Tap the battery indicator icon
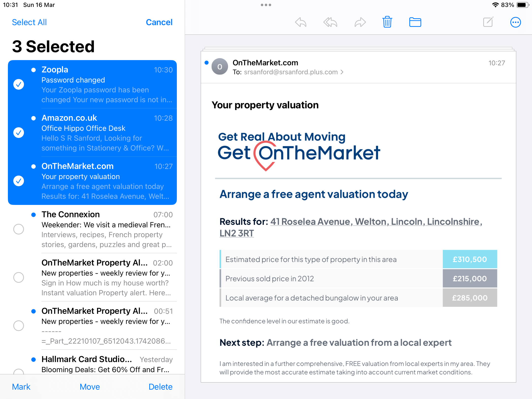This screenshot has height=399, width=532. point(523,5)
